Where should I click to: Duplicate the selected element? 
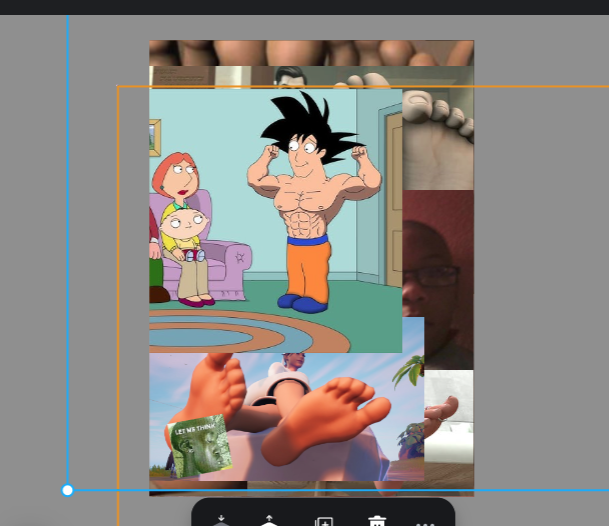[x=324, y=521]
